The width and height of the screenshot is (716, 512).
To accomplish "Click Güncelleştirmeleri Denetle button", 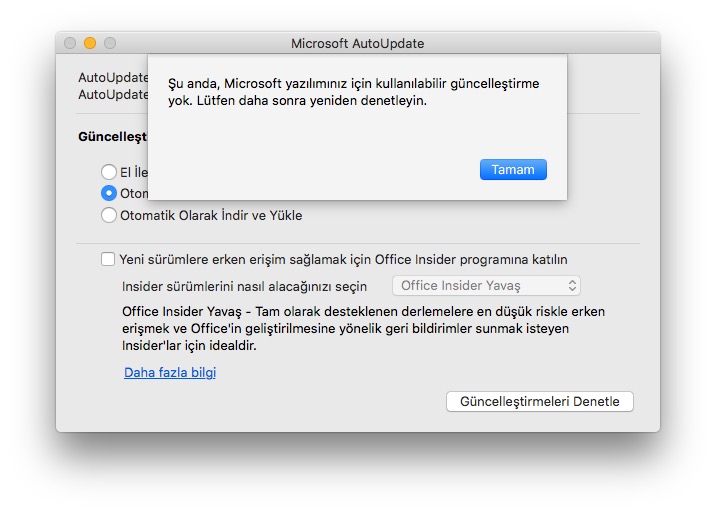I will point(540,401).
